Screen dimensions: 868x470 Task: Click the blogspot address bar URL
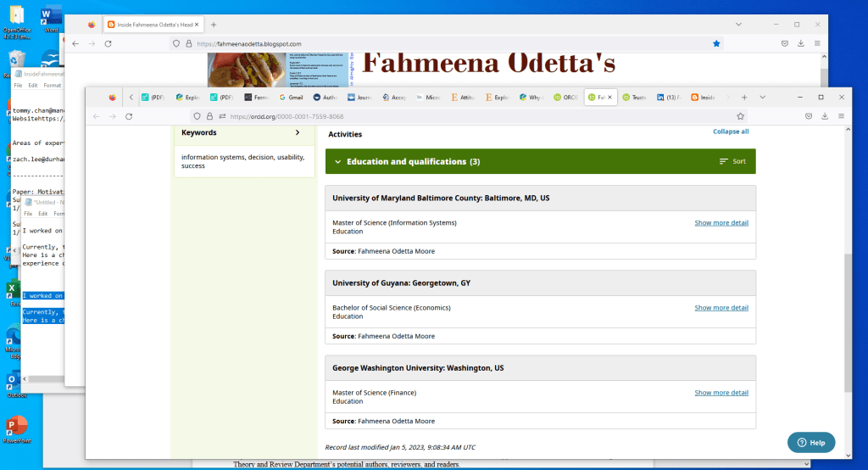(249, 44)
